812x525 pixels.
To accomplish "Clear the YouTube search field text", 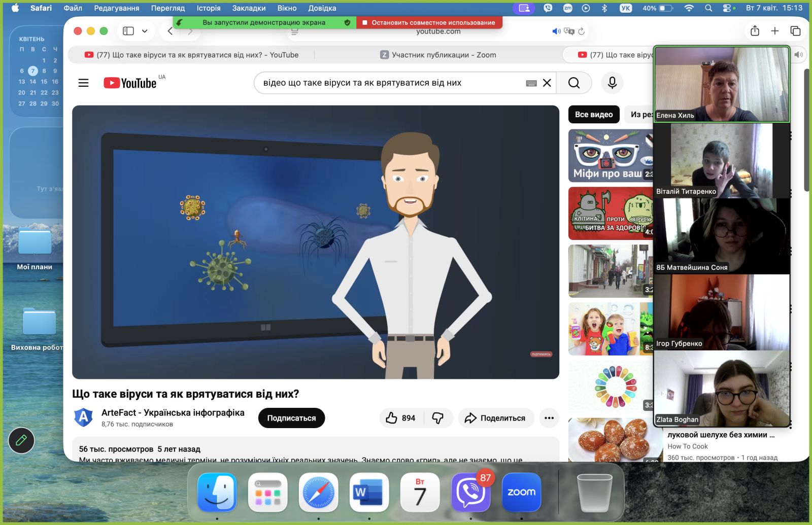I will pos(547,83).
